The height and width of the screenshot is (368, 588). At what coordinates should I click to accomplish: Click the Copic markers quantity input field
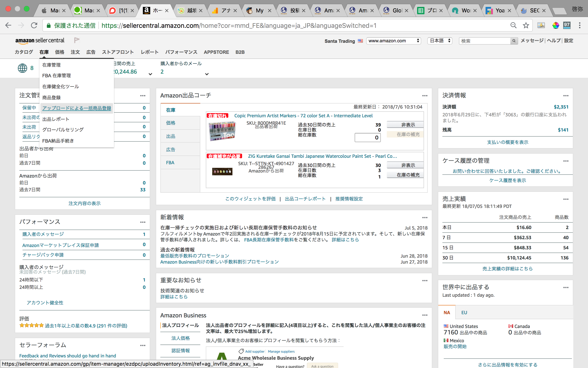click(368, 138)
